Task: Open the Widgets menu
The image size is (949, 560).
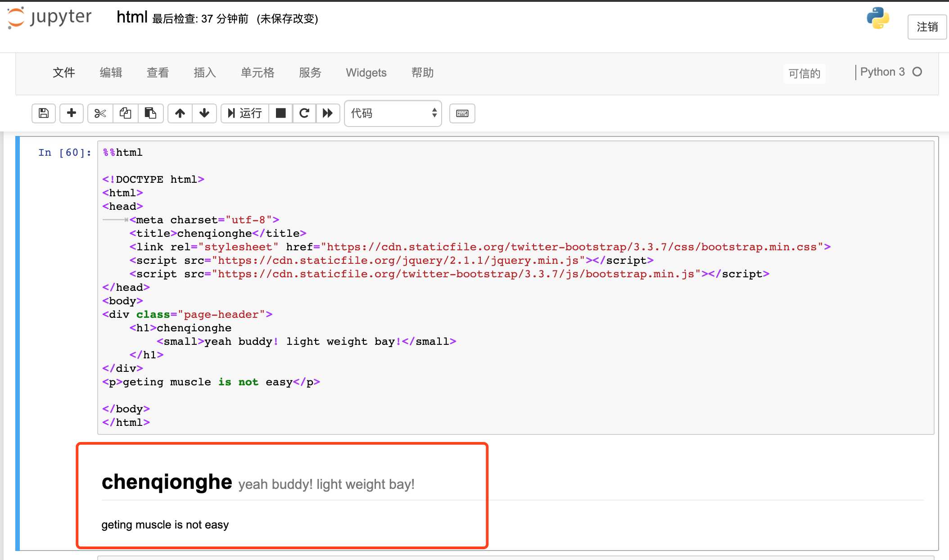Action: tap(366, 72)
